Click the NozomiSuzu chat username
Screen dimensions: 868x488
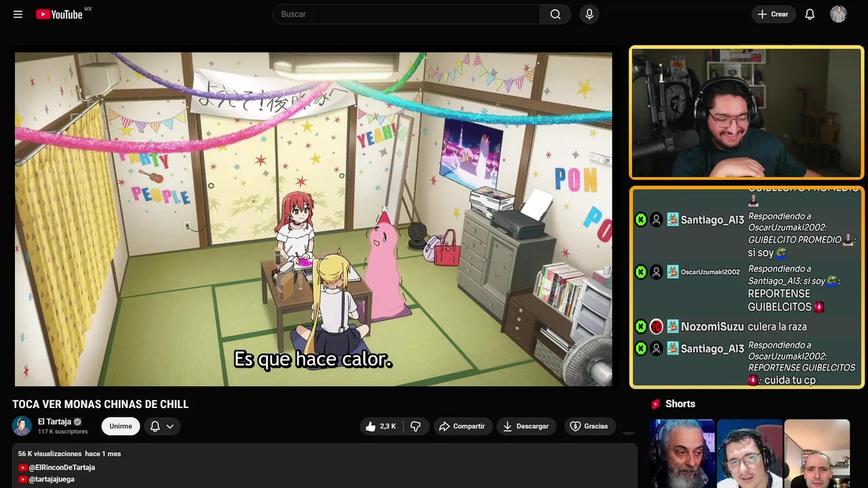(x=712, y=327)
